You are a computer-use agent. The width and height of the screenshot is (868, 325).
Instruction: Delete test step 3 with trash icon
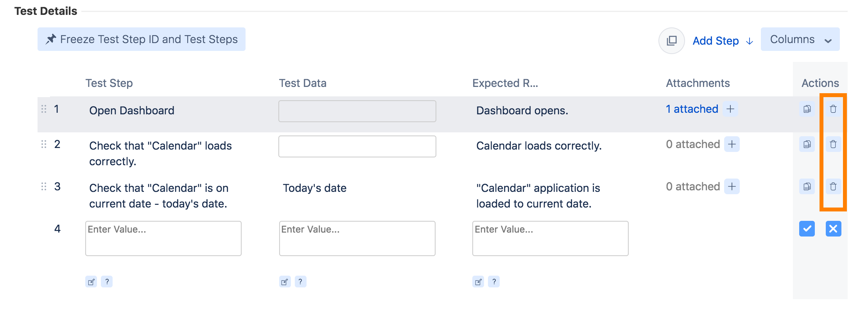(x=833, y=187)
